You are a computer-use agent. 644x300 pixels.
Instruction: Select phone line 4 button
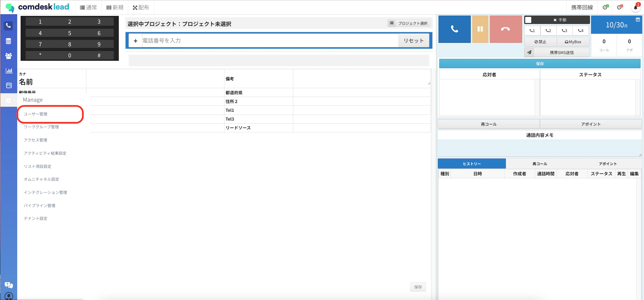[x=581, y=30]
